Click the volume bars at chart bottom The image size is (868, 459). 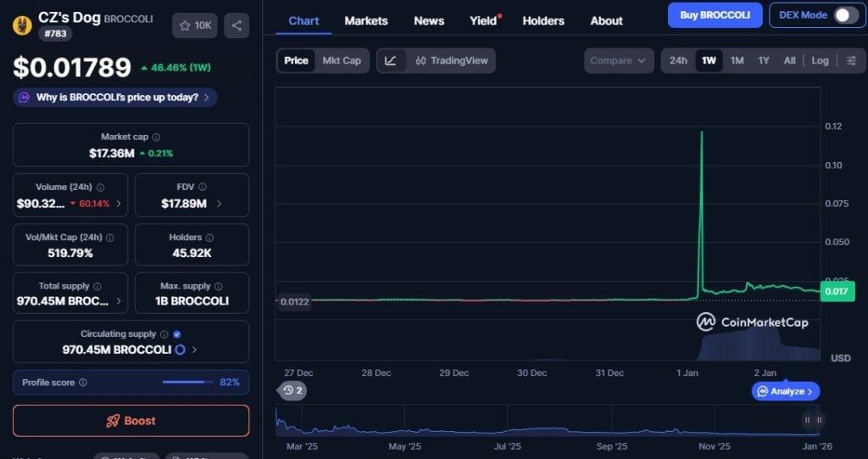click(759, 344)
